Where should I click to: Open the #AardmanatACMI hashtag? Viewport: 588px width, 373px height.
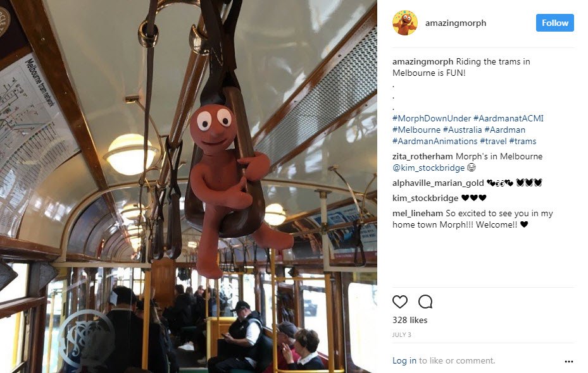point(508,118)
